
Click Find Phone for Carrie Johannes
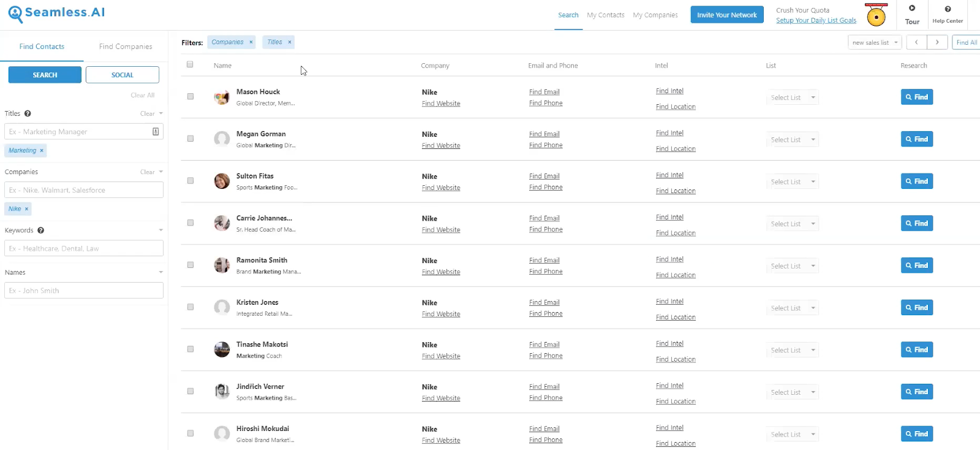(x=546, y=229)
